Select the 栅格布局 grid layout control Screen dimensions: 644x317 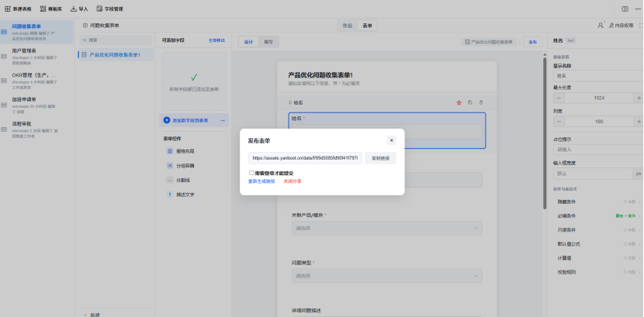tap(181, 151)
